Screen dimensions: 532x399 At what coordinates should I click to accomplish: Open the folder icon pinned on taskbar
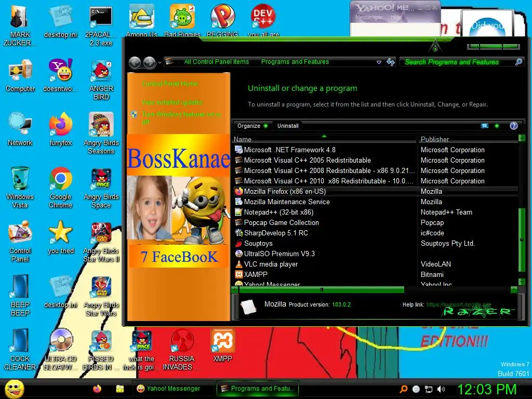[x=120, y=389]
